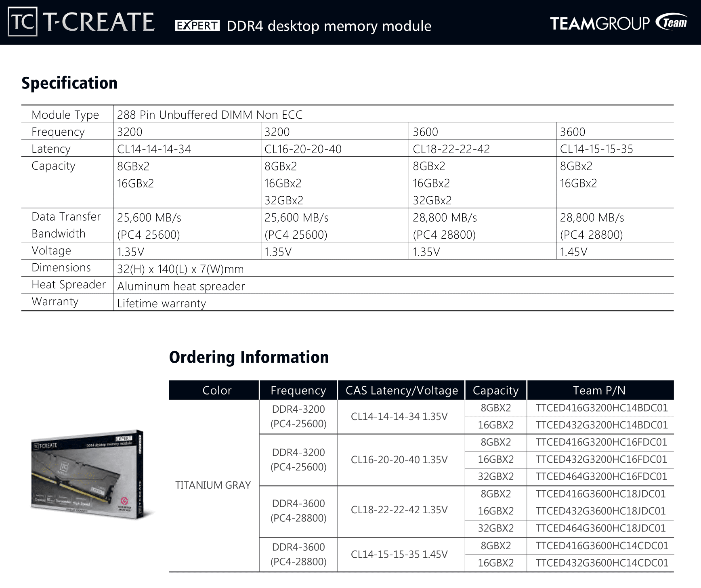The width and height of the screenshot is (701, 588).
Task: Click 'DDR4 desktop memory module' header text
Action: pyautogui.click(x=329, y=26)
